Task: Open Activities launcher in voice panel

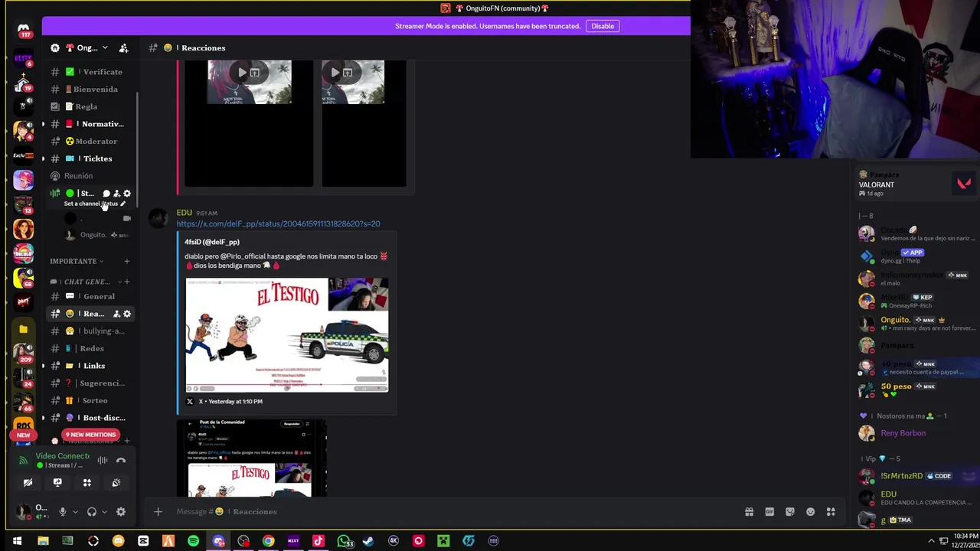Action: pos(87,483)
